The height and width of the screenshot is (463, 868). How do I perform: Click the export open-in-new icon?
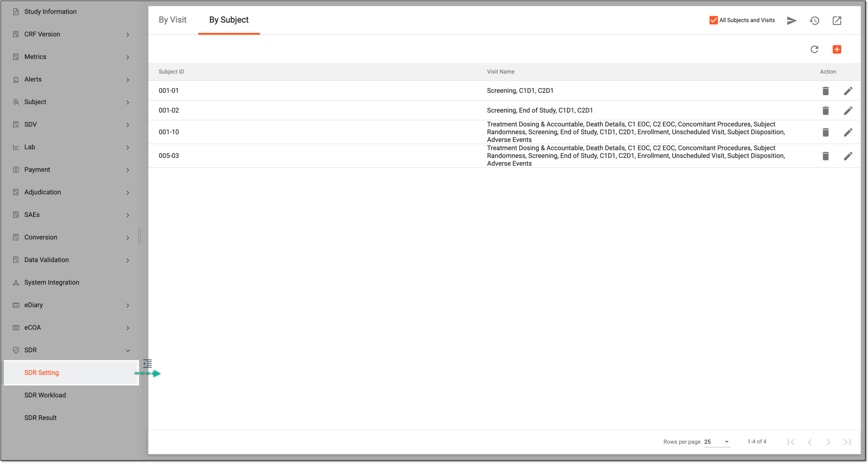(x=837, y=20)
